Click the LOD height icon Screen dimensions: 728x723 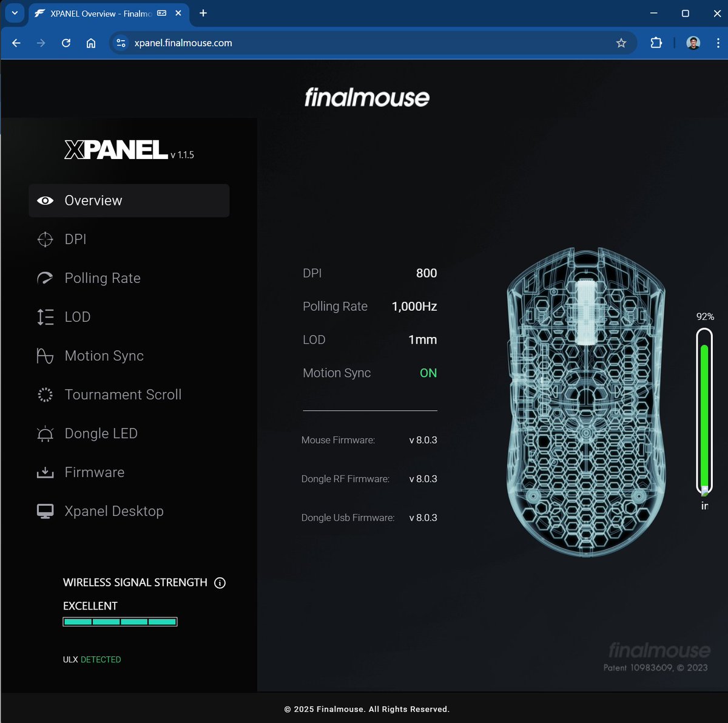tap(45, 317)
